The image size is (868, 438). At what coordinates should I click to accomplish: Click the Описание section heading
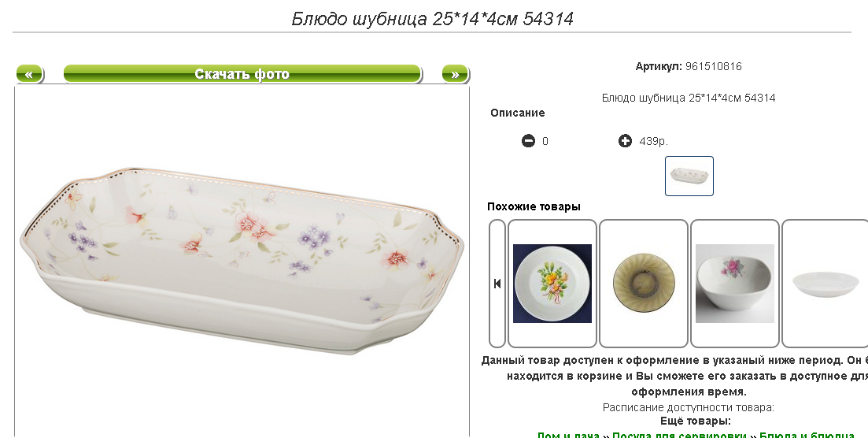click(518, 113)
